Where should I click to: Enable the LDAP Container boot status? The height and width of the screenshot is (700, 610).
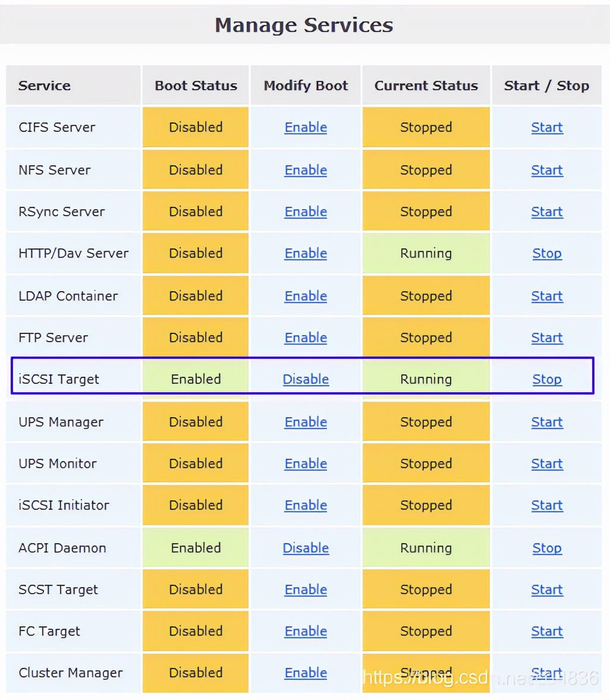click(306, 296)
